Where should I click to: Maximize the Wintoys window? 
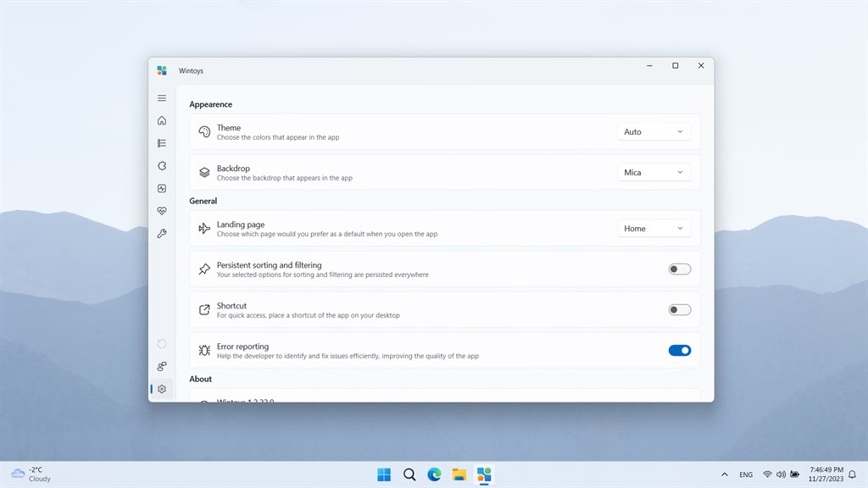[x=676, y=66]
